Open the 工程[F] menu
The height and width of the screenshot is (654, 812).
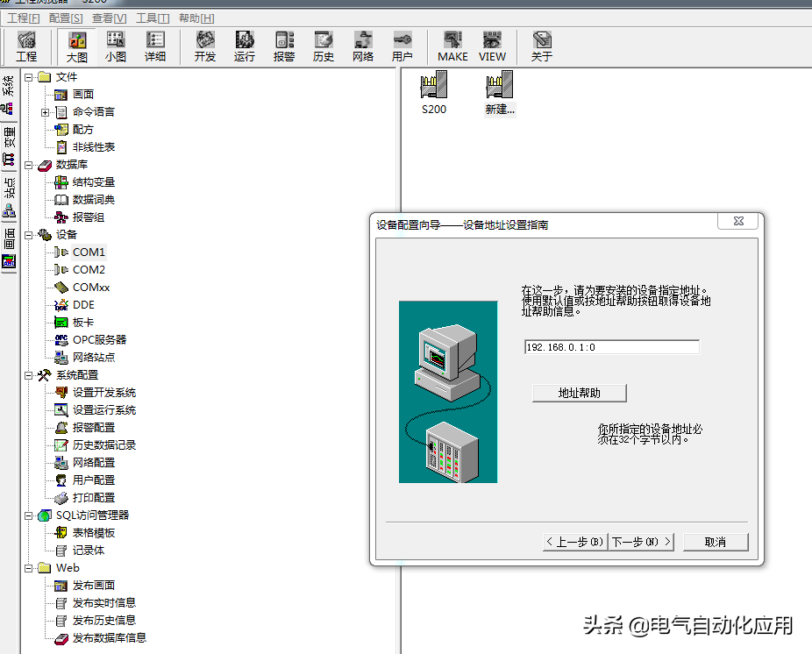[x=24, y=18]
